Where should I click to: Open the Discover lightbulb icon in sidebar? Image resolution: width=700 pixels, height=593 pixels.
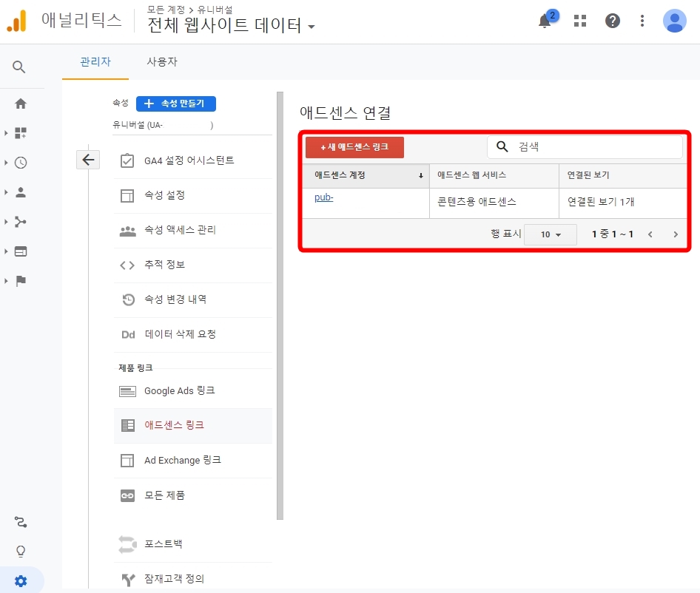[20, 551]
